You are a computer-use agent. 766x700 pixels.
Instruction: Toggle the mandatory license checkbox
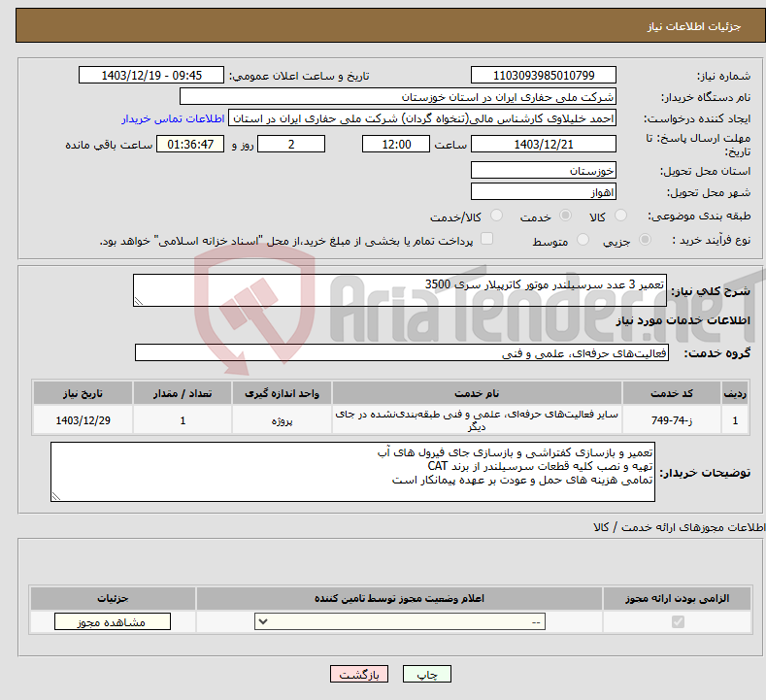click(x=678, y=621)
